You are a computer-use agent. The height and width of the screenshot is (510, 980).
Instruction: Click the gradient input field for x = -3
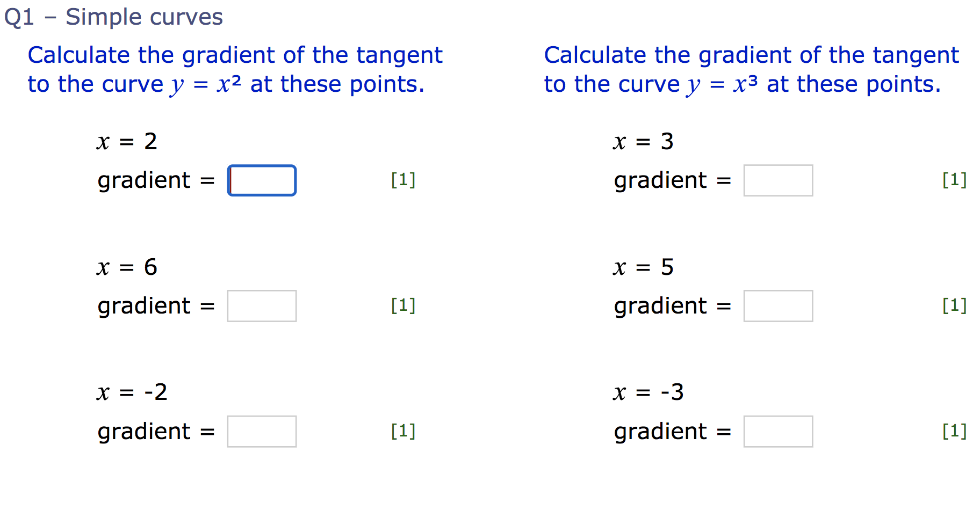[778, 431]
